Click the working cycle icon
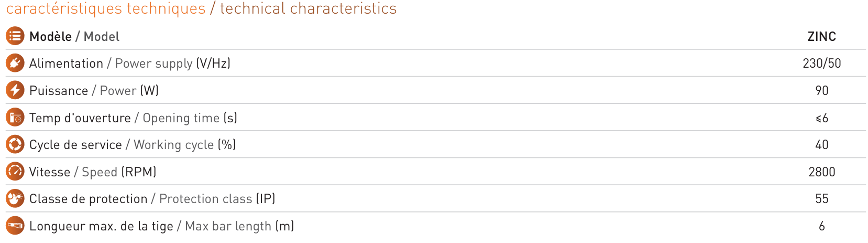The height and width of the screenshot is (243, 868). (x=15, y=144)
